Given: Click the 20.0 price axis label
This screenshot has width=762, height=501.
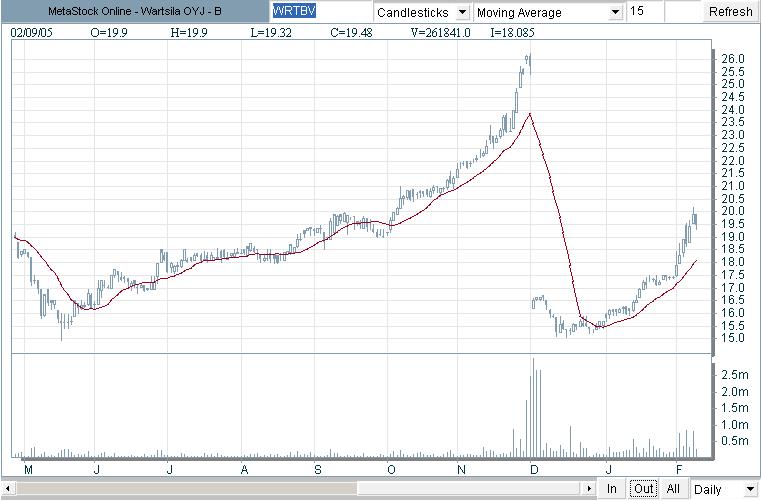Looking at the screenshot, I should coord(733,211).
